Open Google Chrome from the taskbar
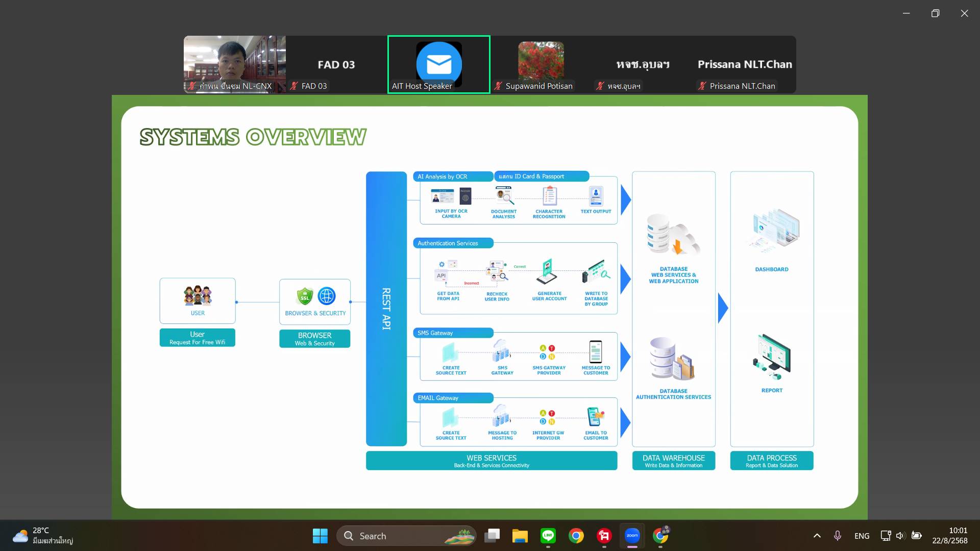This screenshot has width=980, height=551. pyautogui.click(x=576, y=536)
